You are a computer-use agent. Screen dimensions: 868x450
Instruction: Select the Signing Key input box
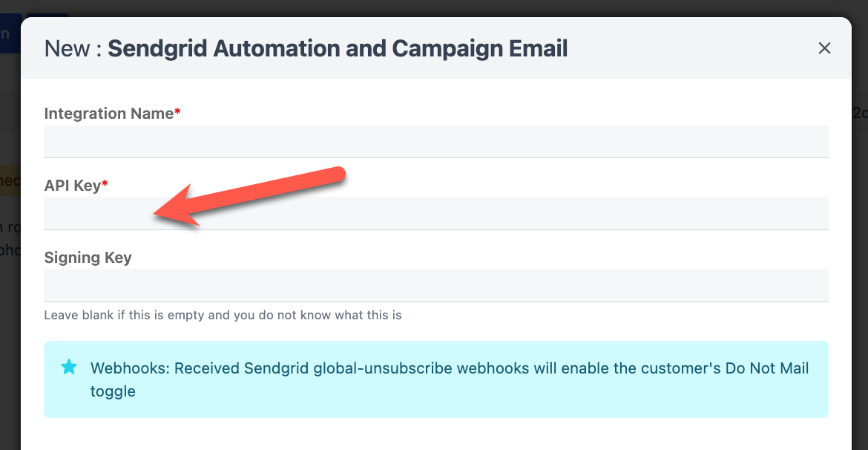[x=435, y=285]
